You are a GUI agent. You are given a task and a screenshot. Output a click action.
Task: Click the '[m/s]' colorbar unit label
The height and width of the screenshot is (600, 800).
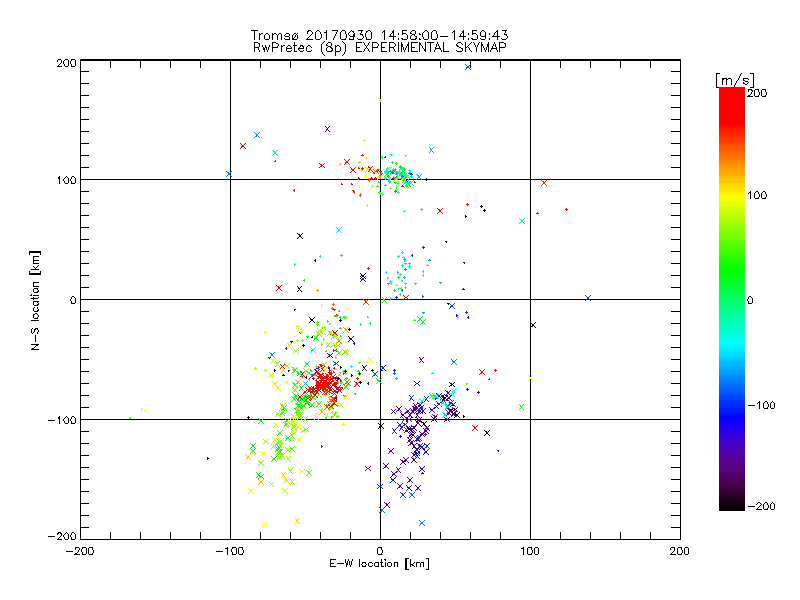(x=735, y=80)
